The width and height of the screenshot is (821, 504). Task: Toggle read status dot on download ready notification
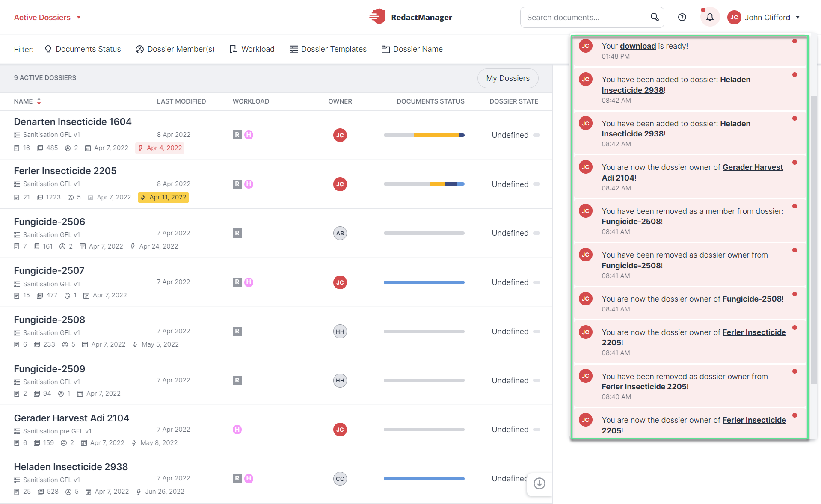click(x=794, y=42)
